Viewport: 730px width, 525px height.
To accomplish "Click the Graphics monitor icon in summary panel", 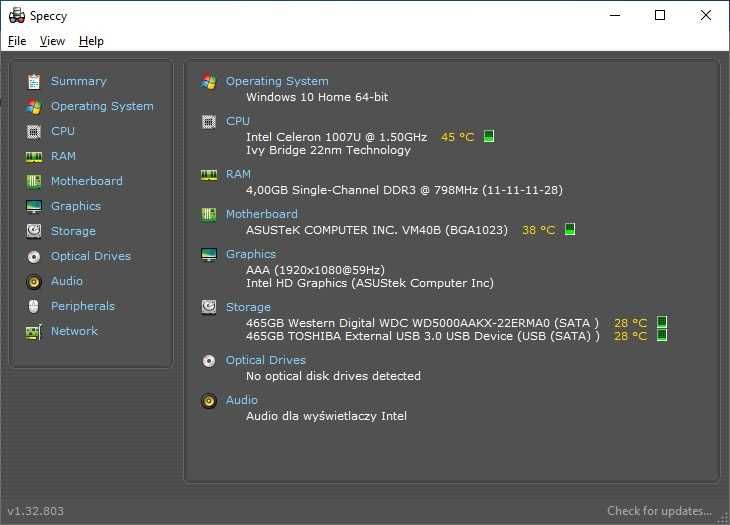I will click(x=209, y=255).
